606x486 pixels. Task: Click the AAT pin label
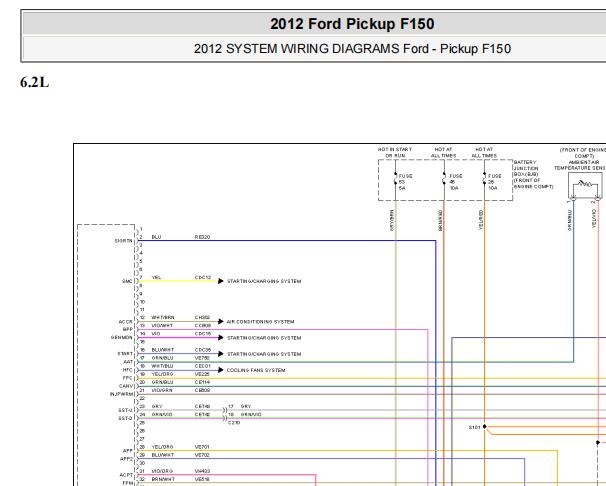128,362
